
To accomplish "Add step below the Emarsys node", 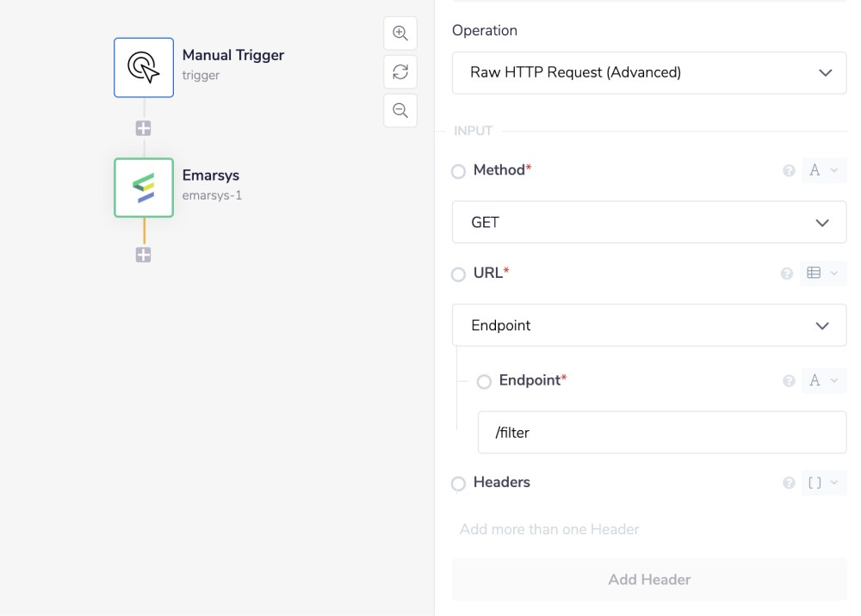I will pyautogui.click(x=144, y=255).
